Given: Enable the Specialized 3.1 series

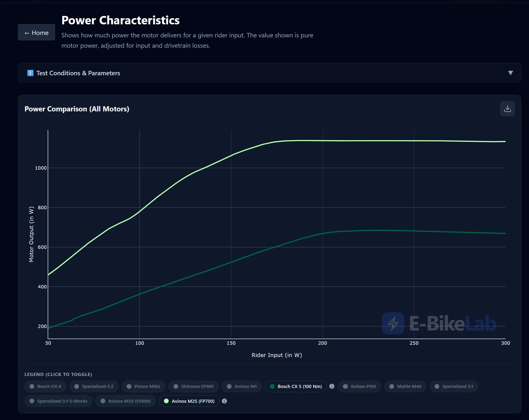Looking at the screenshot, I should coord(454,386).
